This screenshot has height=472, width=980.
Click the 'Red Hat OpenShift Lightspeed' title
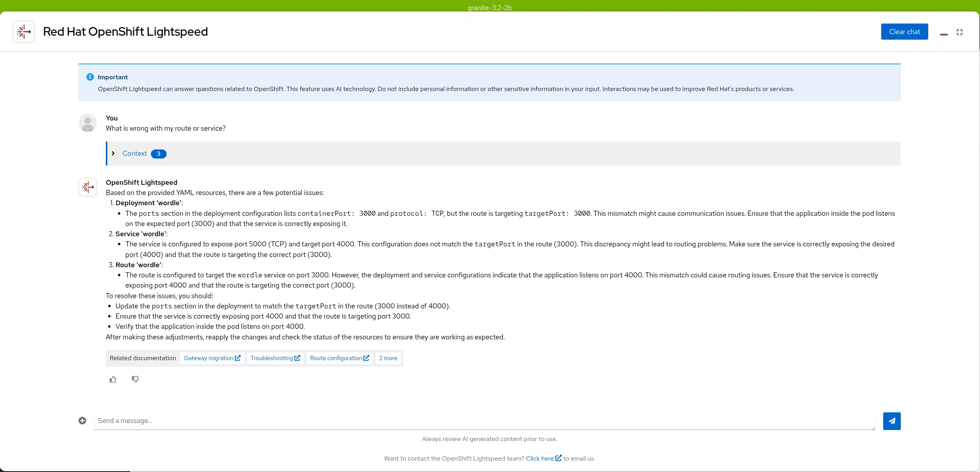coord(125,32)
